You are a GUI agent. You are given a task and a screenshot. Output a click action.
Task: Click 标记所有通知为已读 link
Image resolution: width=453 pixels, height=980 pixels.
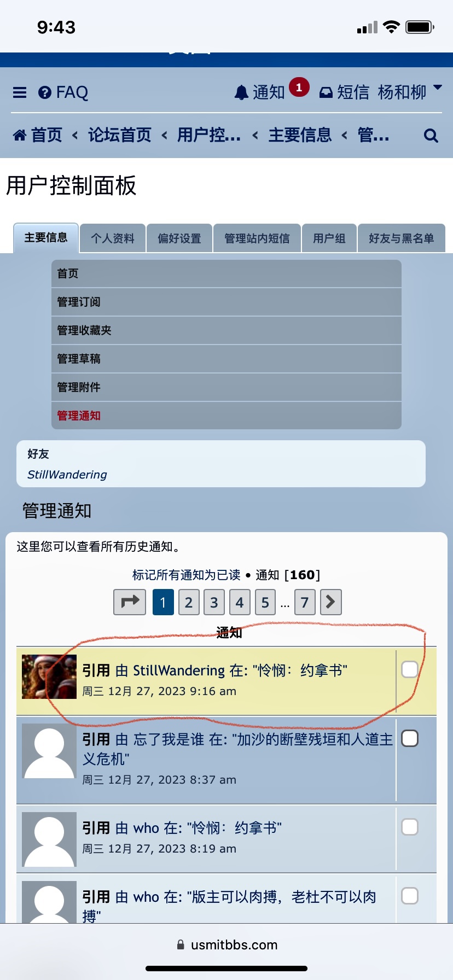click(x=187, y=575)
